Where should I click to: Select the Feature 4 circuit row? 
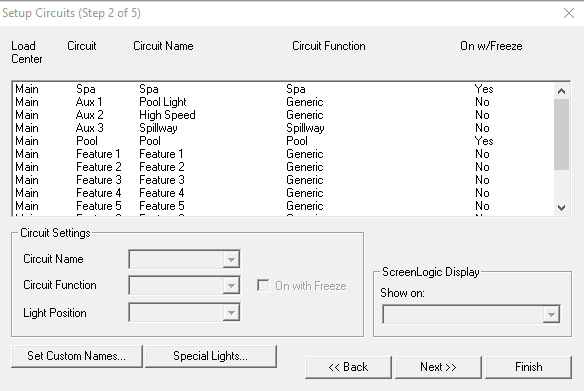pos(284,193)
